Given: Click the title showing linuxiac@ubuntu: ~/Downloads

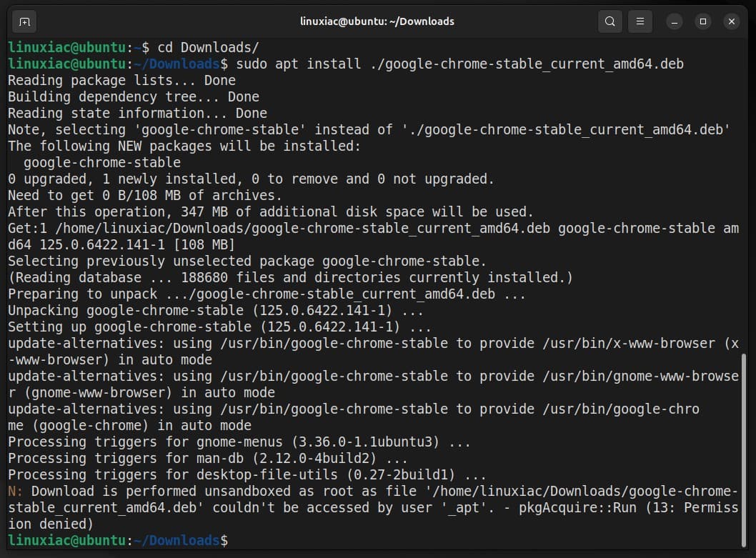Looking at the screenshot, I should [x=377, y=21].
